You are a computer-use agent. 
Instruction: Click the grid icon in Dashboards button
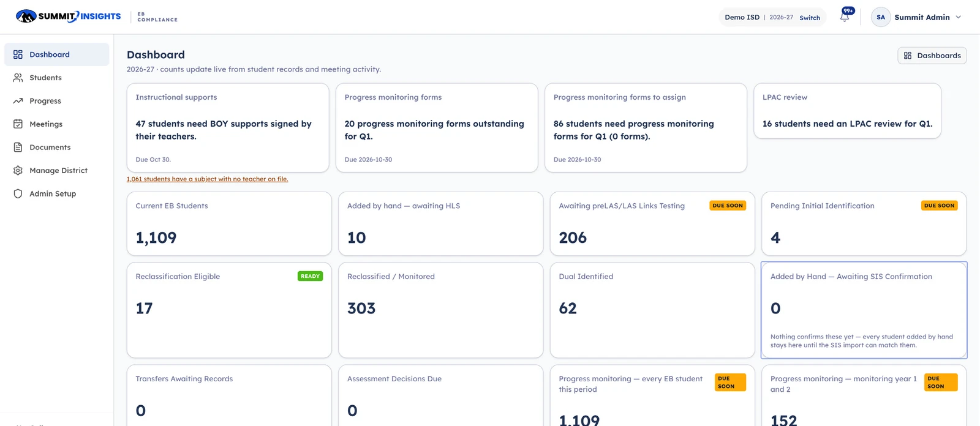(x=908, y=56)
